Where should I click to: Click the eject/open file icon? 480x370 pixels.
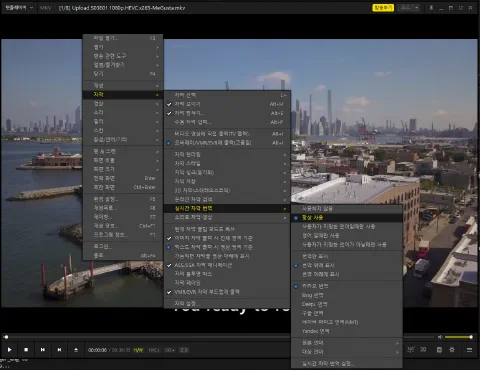[x=76, y=350]
